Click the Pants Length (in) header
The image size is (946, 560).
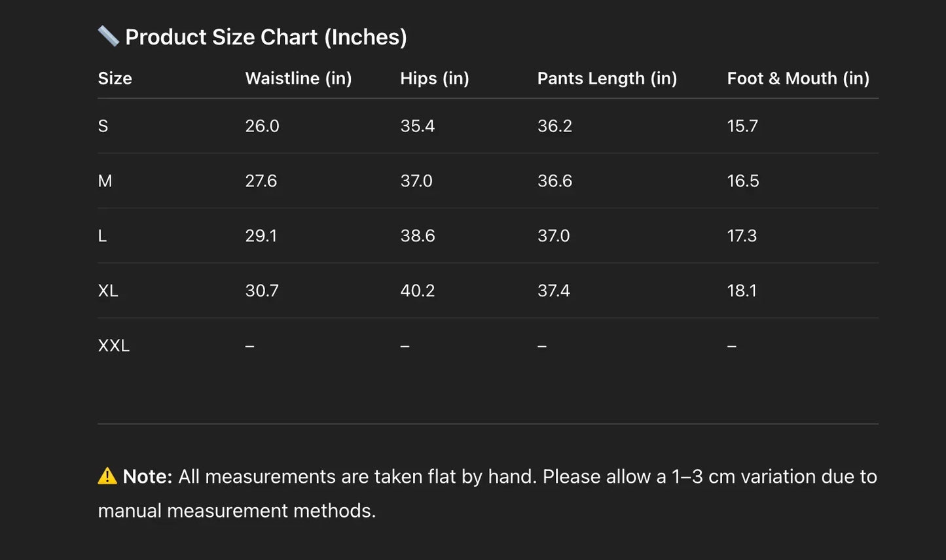607,79
